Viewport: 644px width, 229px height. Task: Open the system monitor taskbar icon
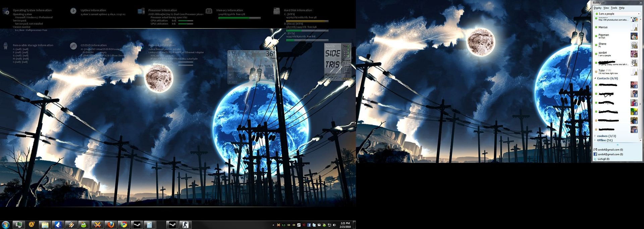(x=18, y=225)
